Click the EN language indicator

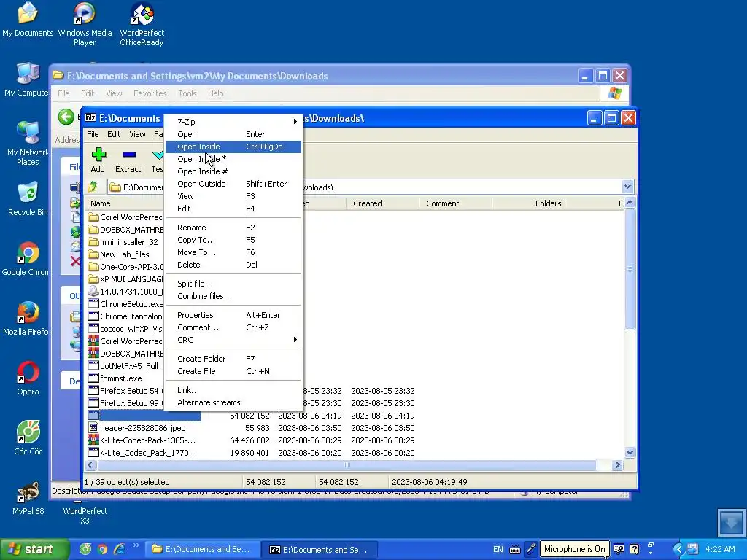pyautogui.click(x=498, y=550)
